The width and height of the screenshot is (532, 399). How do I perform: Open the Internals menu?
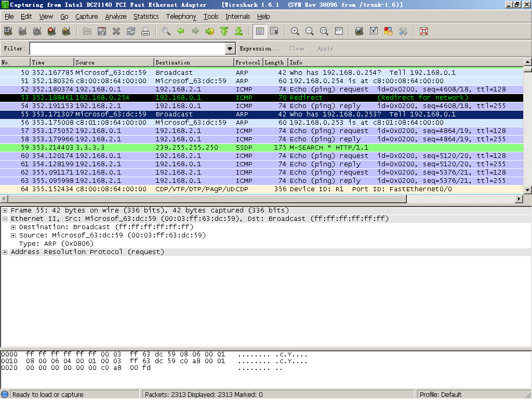238,16
